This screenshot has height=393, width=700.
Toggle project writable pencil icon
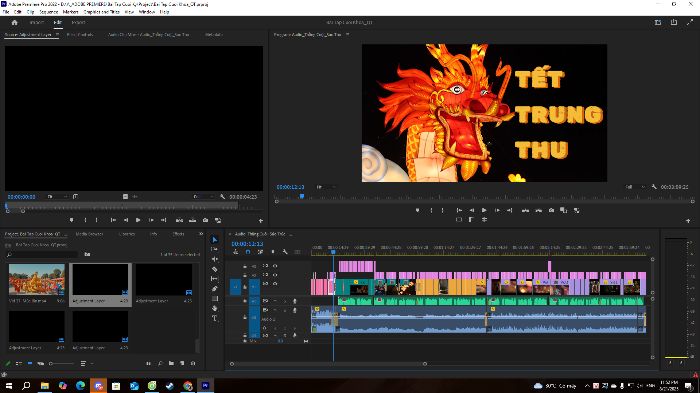click(x=8, y=364)
